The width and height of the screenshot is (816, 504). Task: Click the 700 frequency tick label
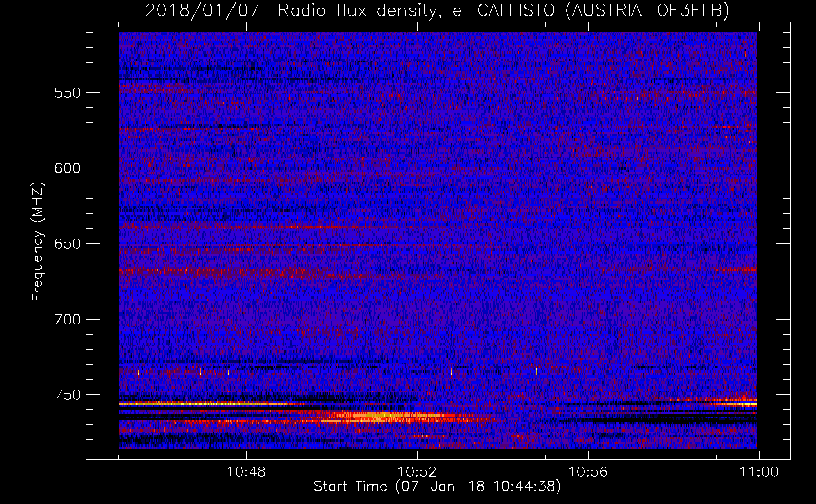click(x=68, y=320)
